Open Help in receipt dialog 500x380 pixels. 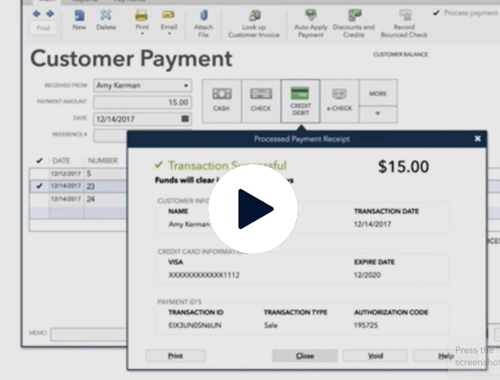pos(446,356)
